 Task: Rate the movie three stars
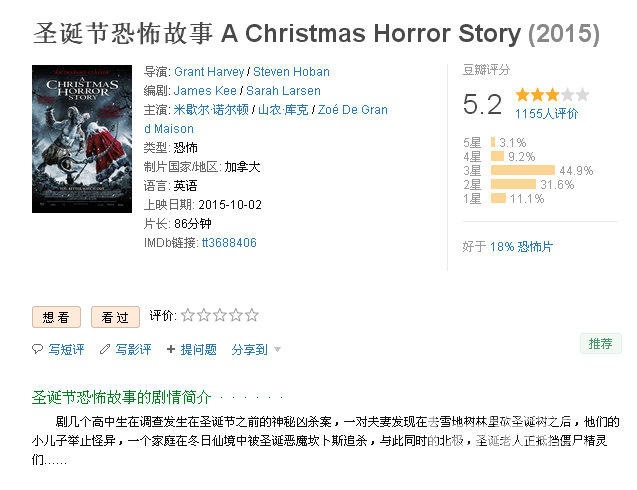tap(220, 315)
